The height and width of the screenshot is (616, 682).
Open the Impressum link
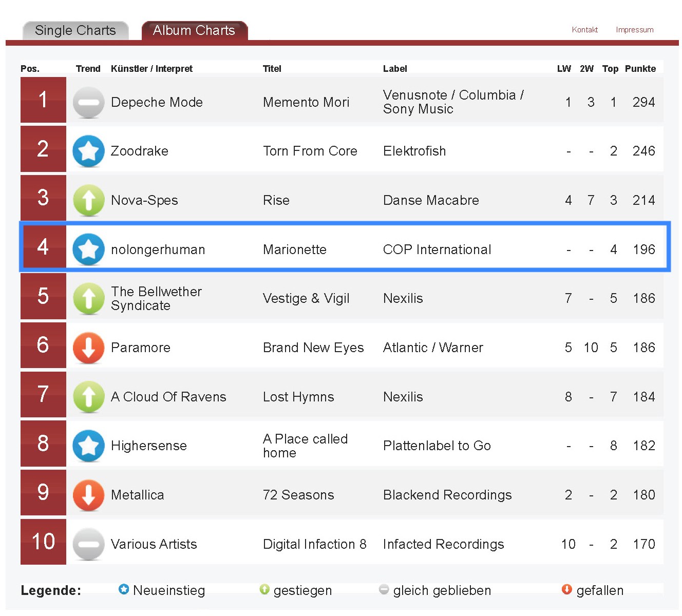pyautogui.click(x=634, y=30)
